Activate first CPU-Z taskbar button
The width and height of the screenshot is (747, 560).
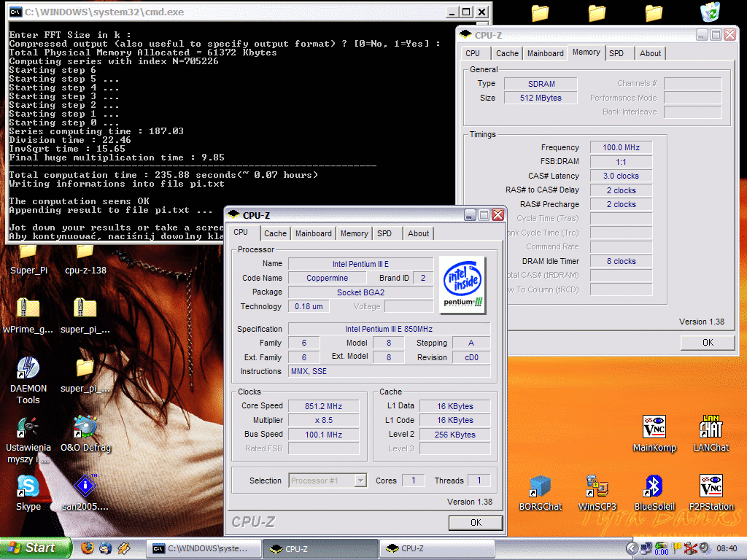[x=321, y=548]
